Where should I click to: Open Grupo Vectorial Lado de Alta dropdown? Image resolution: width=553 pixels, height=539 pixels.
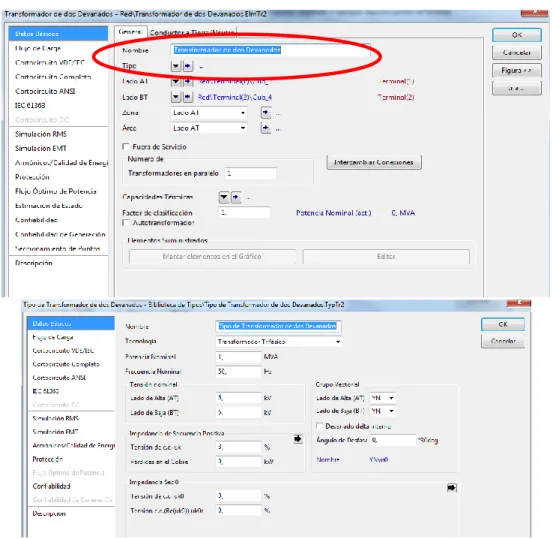pyautogui.click(x=383, y=398)
